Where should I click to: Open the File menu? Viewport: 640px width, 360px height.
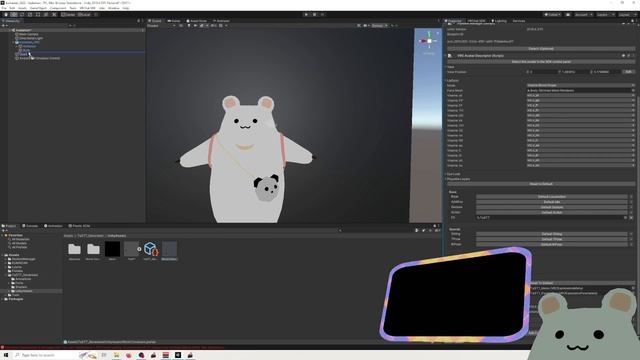pyautogui.click(x=4, y=8)
